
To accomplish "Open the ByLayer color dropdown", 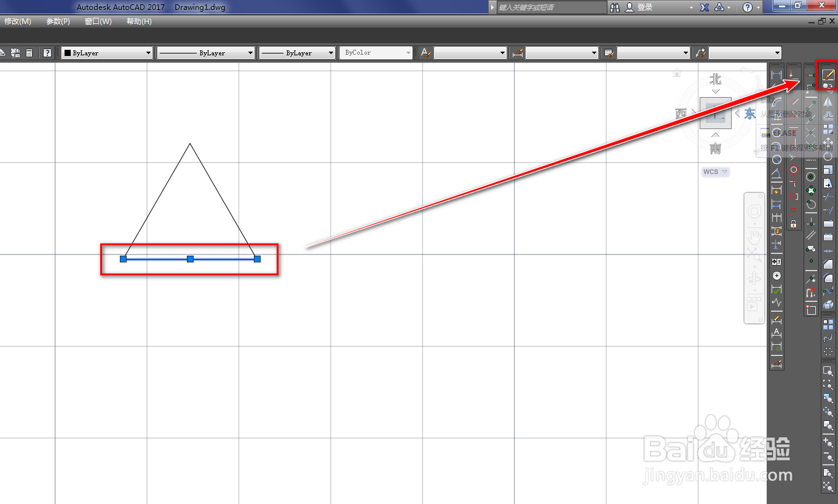I will pyautogui.click(x=107, y=53).
